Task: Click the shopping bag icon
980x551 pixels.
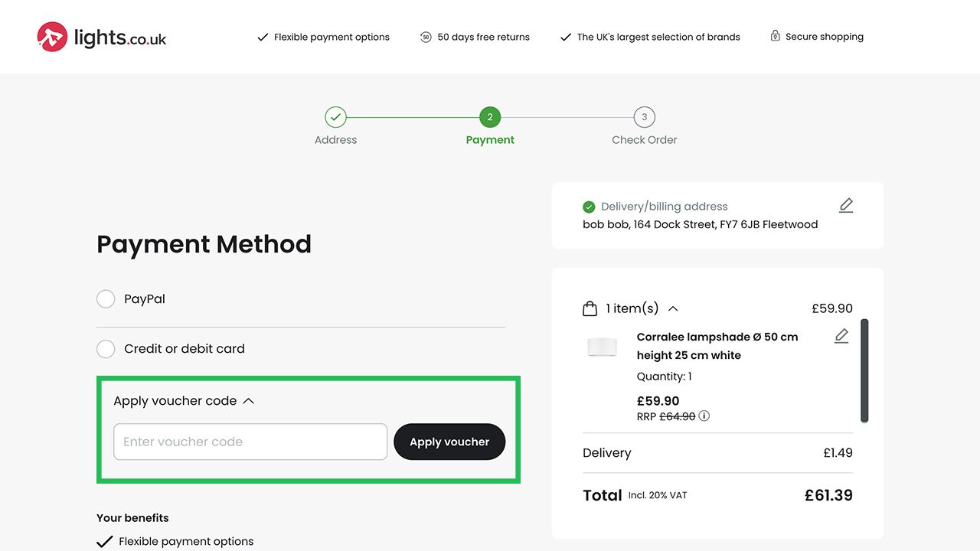Action: tap(590, 308)
